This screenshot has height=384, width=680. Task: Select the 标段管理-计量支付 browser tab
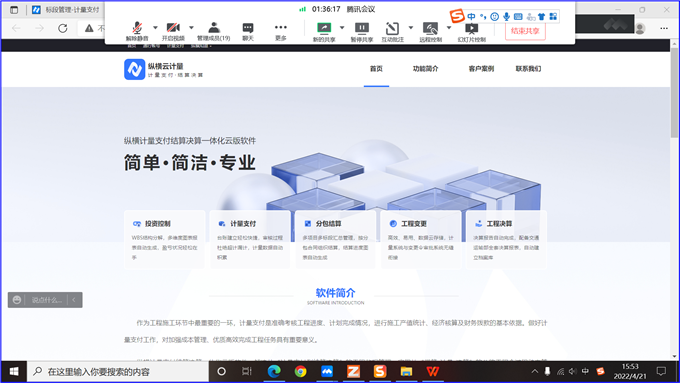pyautogui.click(x=66, y=10)
